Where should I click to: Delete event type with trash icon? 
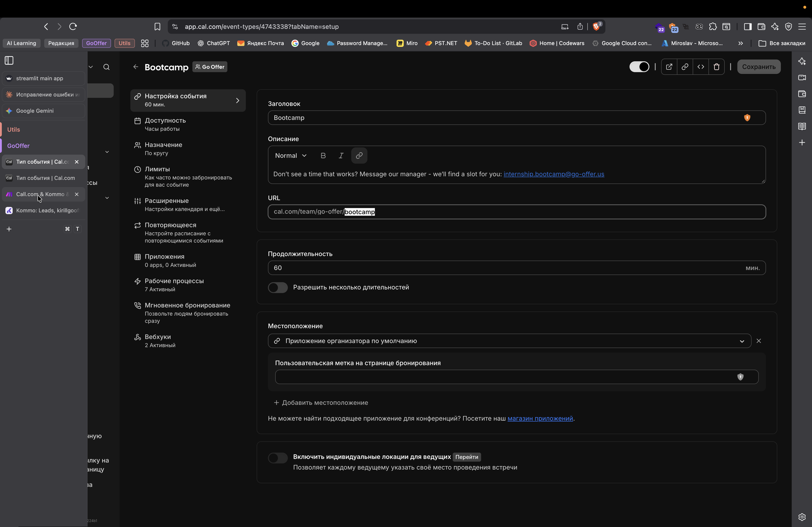716,67
